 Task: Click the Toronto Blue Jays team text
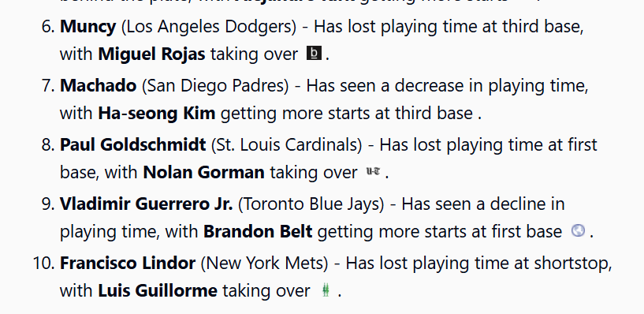coord(311,204)
